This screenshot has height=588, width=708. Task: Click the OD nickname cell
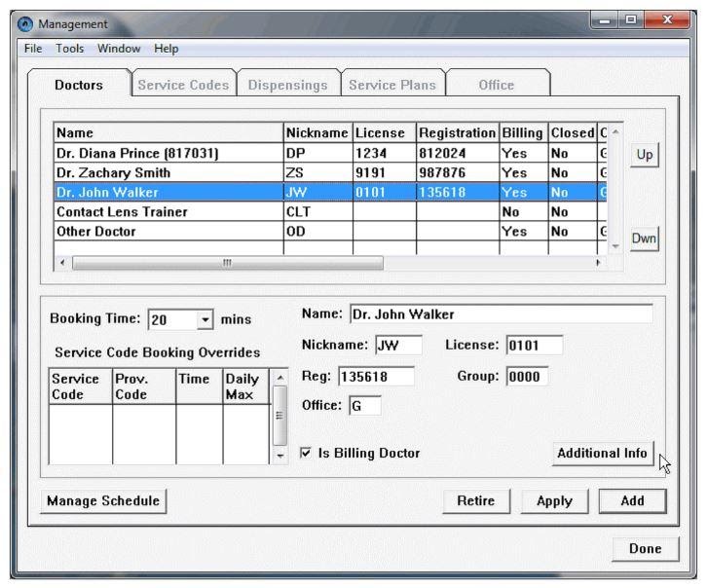coord(317,231)
